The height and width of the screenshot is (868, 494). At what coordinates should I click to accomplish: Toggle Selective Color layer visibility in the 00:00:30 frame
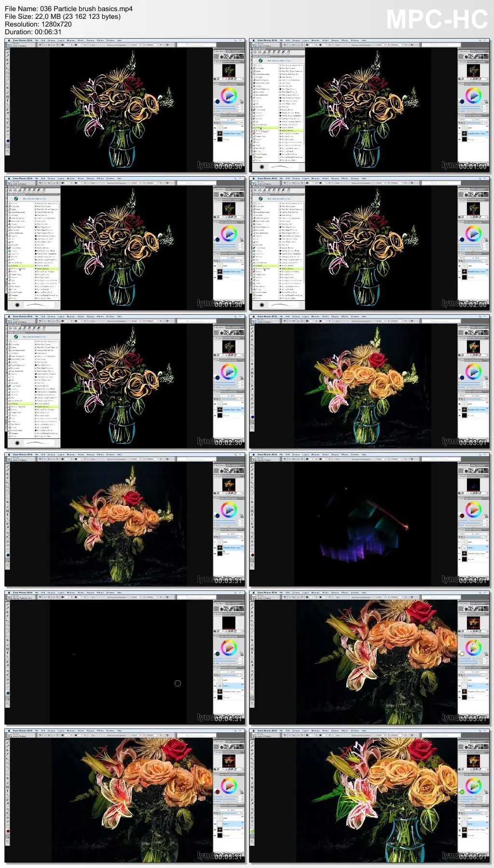click(x=215, y=134)
